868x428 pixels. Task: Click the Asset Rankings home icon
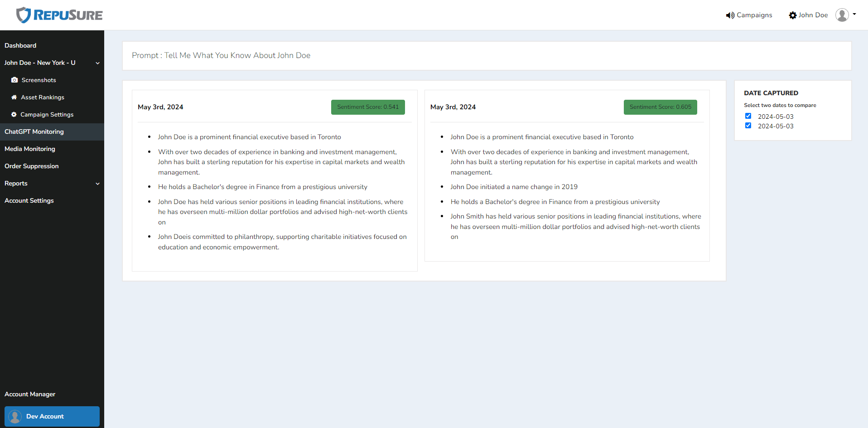(x=14, y=97)
